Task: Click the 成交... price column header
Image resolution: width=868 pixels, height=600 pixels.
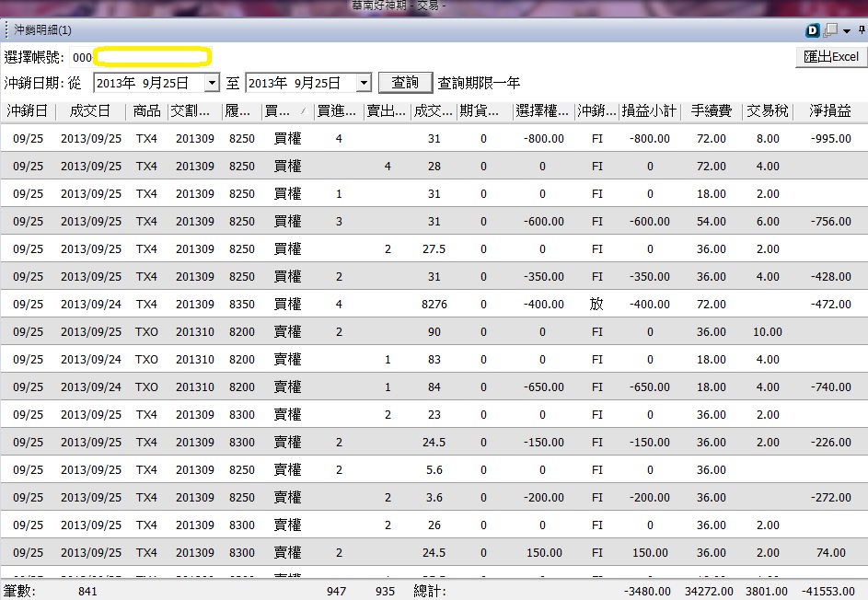Action: (433, 110)
